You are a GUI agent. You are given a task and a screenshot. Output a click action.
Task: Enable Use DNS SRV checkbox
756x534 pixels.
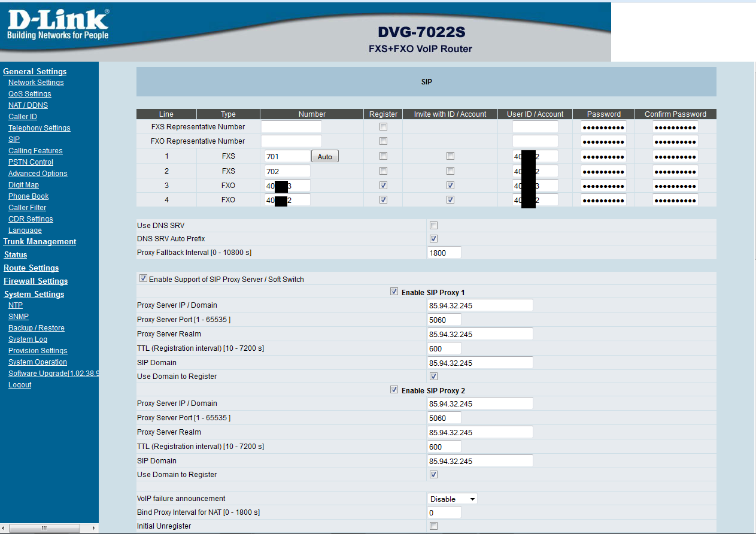coord(434,226)
